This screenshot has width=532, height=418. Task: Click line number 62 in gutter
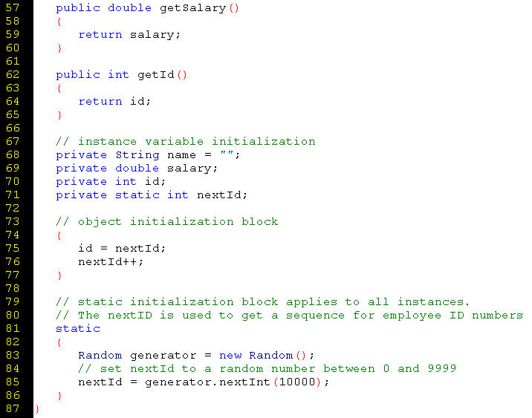(13, 74)
